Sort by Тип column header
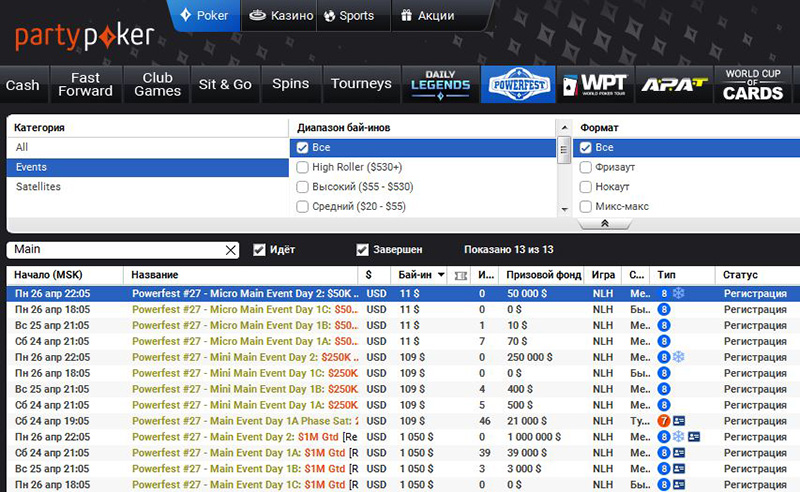The image size is (800, 492). [x=683, y=275]
